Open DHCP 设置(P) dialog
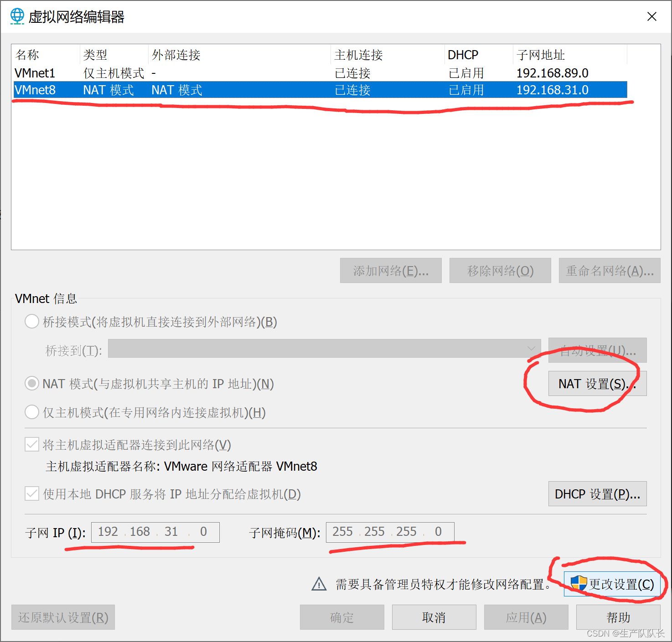Screen dimensions: 672x642 tap(597, 494)
